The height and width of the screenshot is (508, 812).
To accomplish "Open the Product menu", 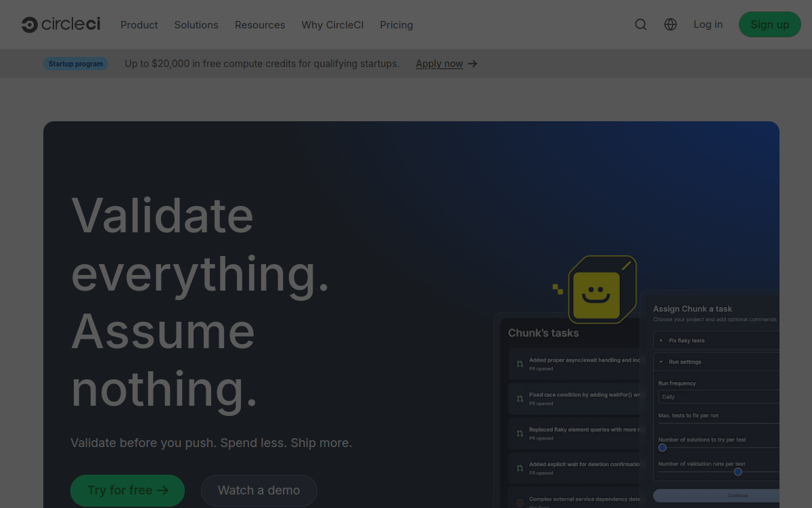I will pos(139,24).
